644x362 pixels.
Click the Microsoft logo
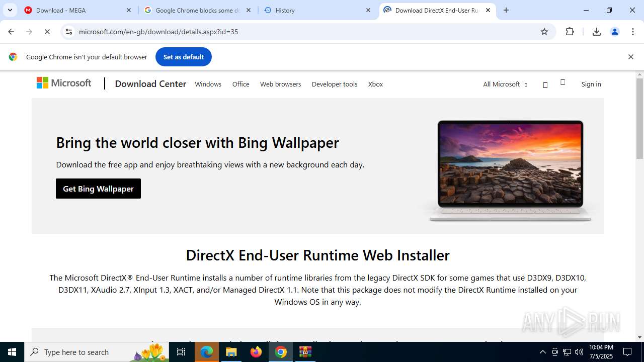[x=64, y=83]
